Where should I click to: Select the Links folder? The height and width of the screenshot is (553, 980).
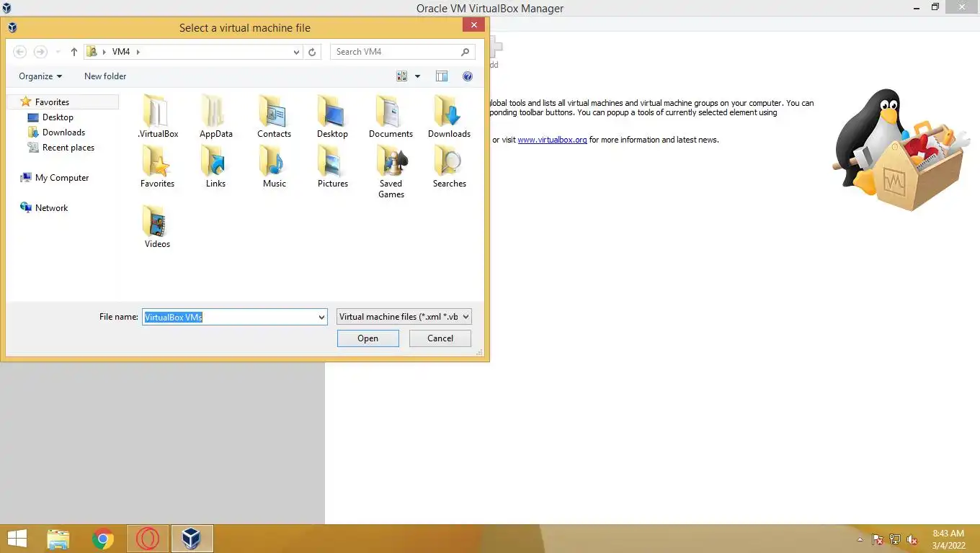[x=215, y=166]
